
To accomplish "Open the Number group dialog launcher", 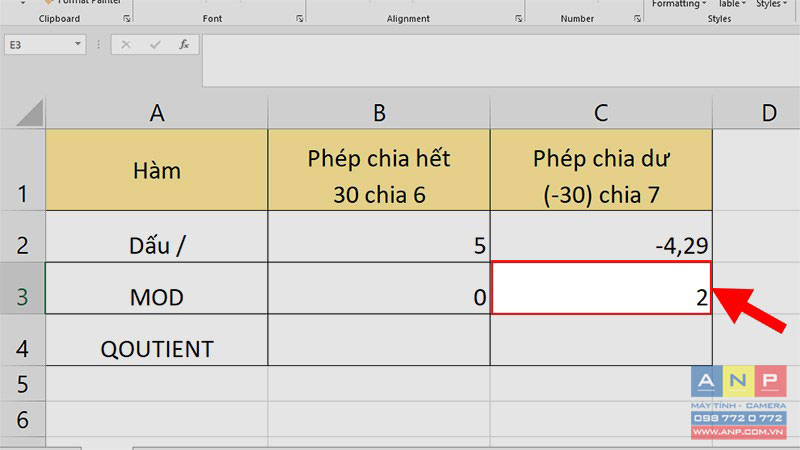I will [633, 19].
